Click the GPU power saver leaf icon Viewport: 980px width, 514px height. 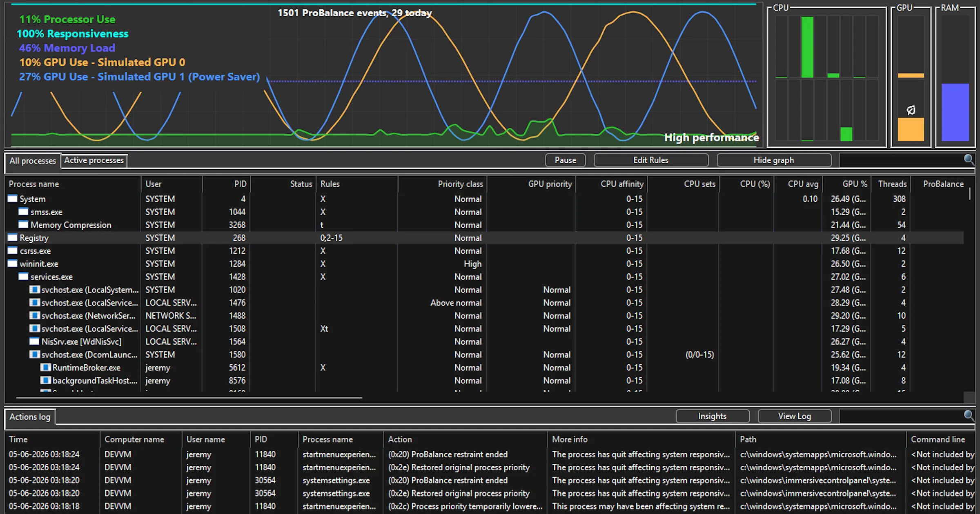point(911,110)
